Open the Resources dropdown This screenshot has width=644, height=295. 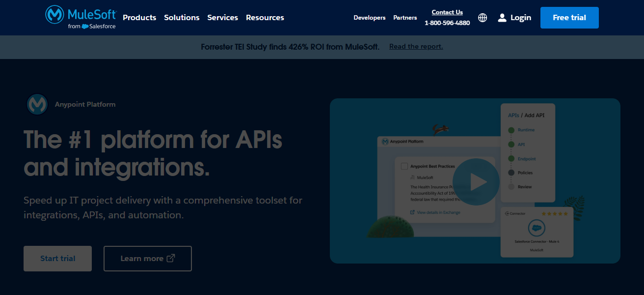(265, 18)
